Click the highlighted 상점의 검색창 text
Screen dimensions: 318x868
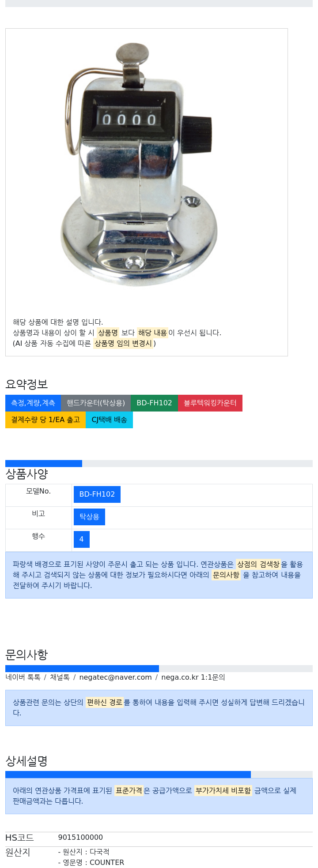(258, 564)
